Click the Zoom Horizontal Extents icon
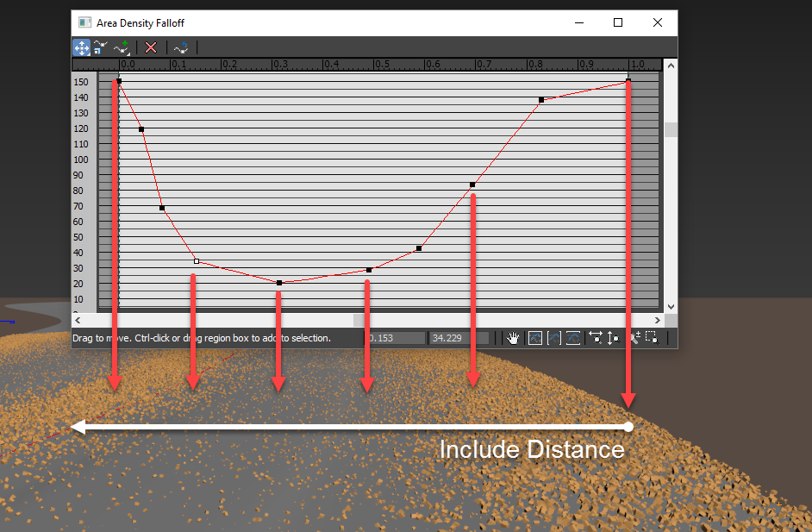 tap(554, 338)
